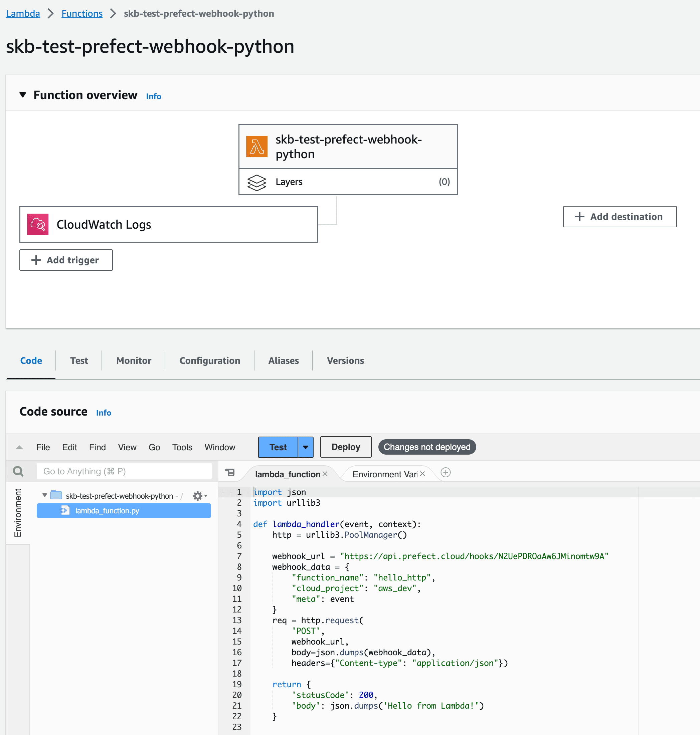The height and width of the screenshot is (735, 700).
Task: Click the Layers stack icon
Action: (257, 182)
